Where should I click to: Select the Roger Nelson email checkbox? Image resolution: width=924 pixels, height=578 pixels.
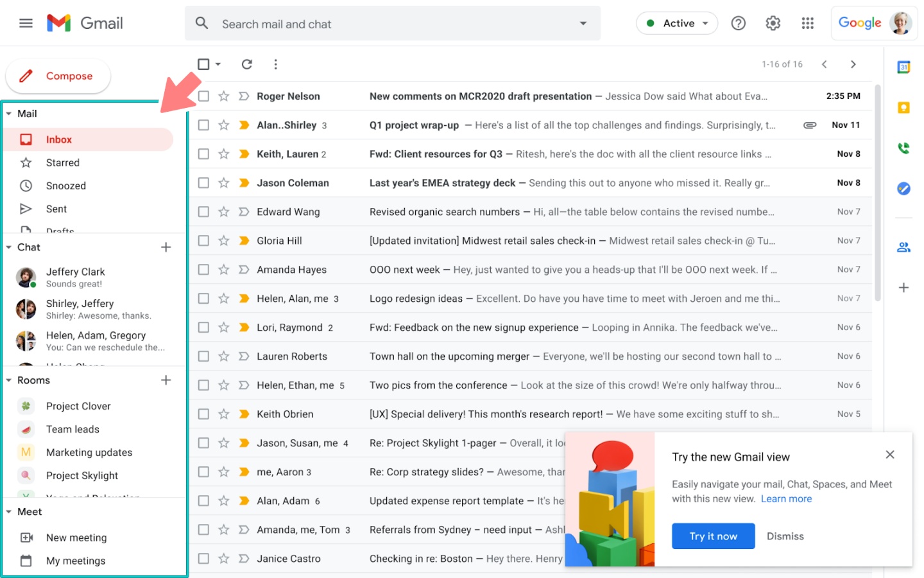203,96
